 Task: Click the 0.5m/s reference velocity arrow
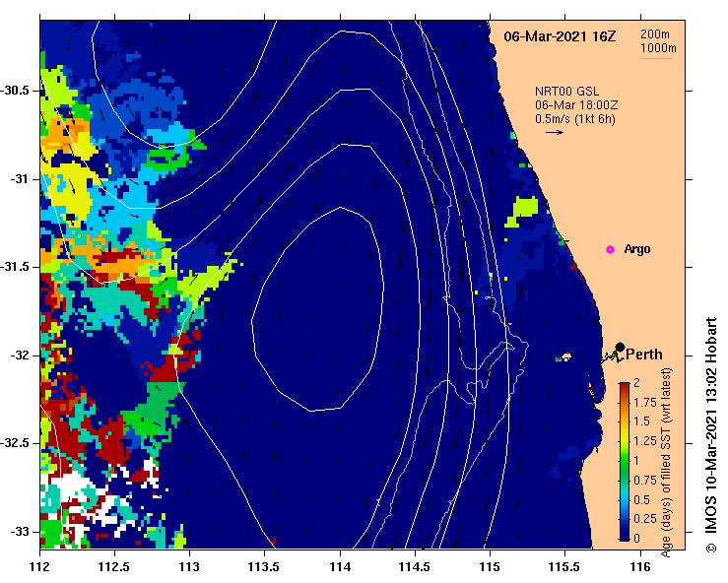[x=554, y=132]
